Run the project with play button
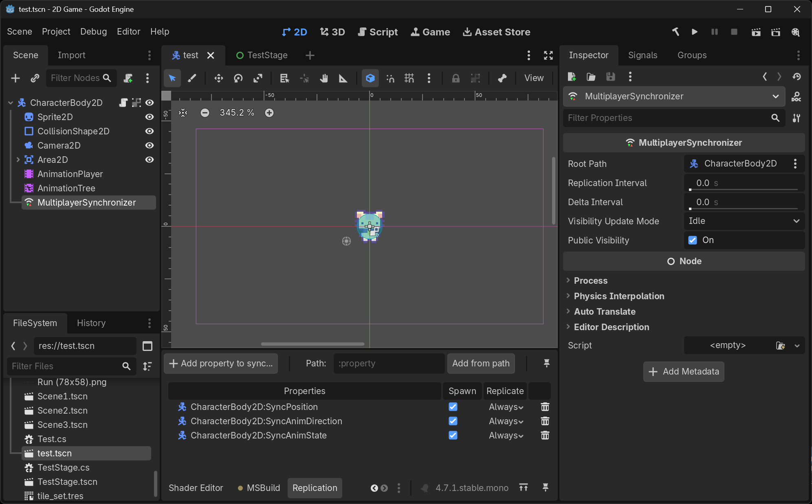 pyautogui.click(x=695, y=32)
